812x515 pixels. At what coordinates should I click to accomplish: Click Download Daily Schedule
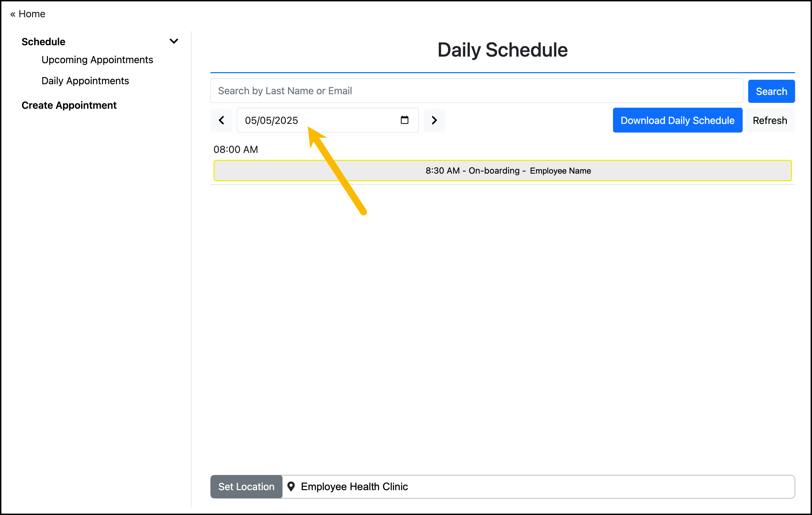(677, 120)
